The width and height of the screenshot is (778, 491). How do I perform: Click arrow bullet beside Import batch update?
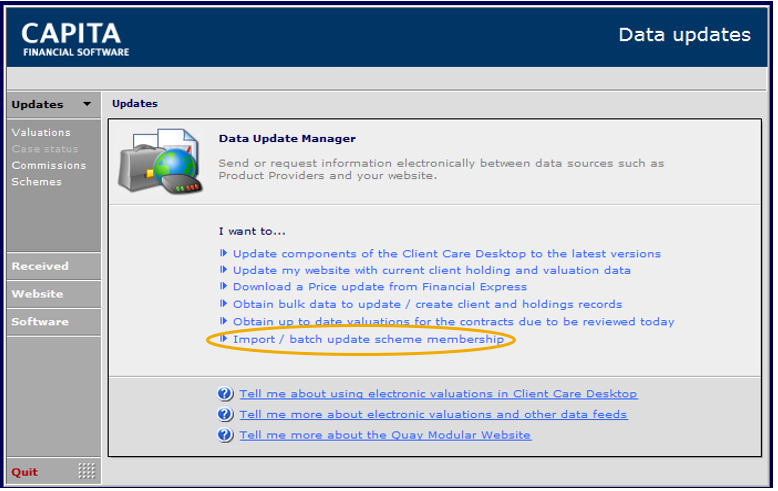click(x=223, y=339)
